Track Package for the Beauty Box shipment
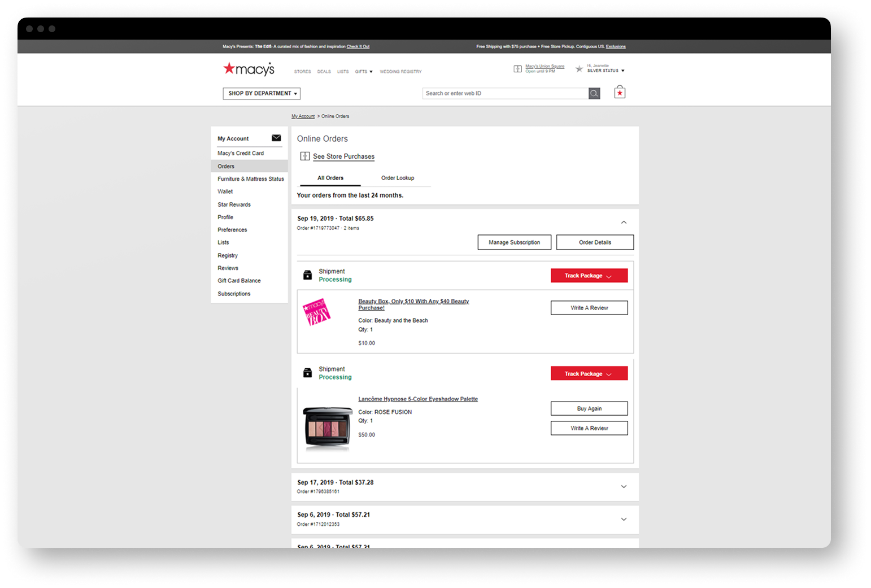 589,276
